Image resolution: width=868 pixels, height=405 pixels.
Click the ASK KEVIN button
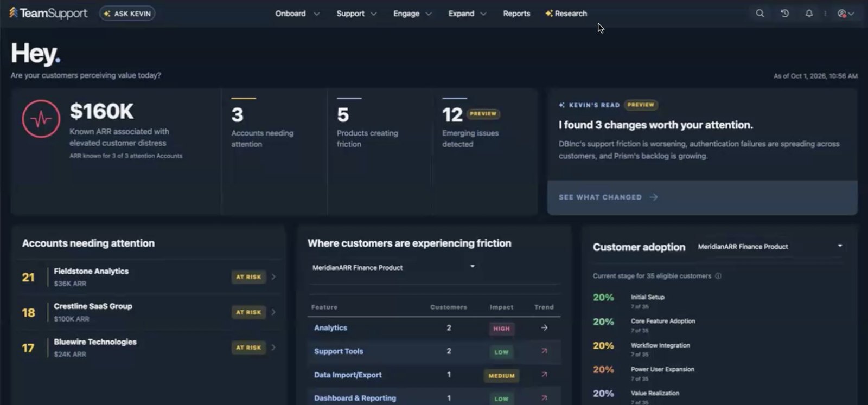[x=127, y=14]
